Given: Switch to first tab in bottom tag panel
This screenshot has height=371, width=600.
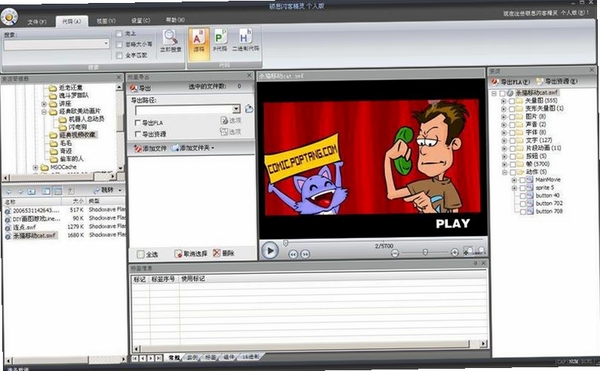Looking at the screenshot, I should click(x=174, y=358).
